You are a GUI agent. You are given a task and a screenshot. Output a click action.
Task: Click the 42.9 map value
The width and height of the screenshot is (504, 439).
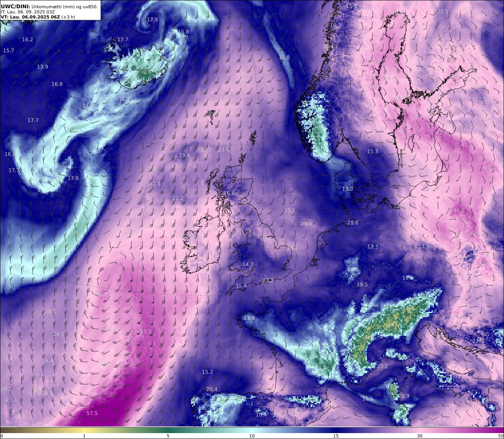441,132
